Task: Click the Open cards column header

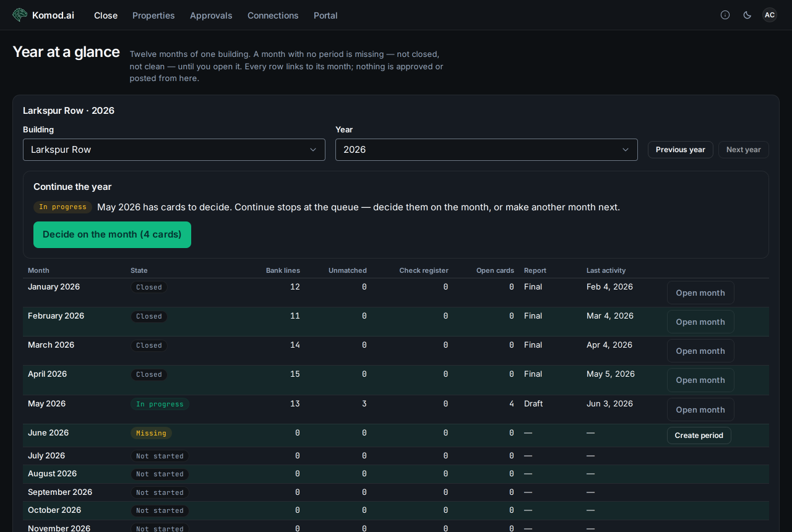Action: point(495,270)
